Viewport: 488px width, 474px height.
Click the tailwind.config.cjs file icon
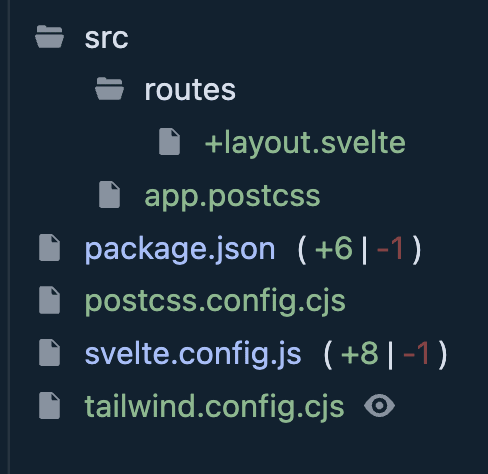click(x=49, y=406)
